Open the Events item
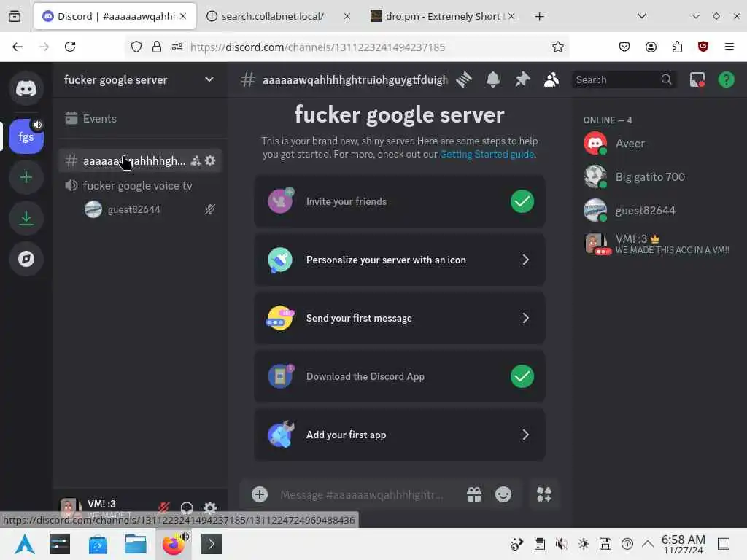This screenshot has height=560, width=747. [139, 119]
